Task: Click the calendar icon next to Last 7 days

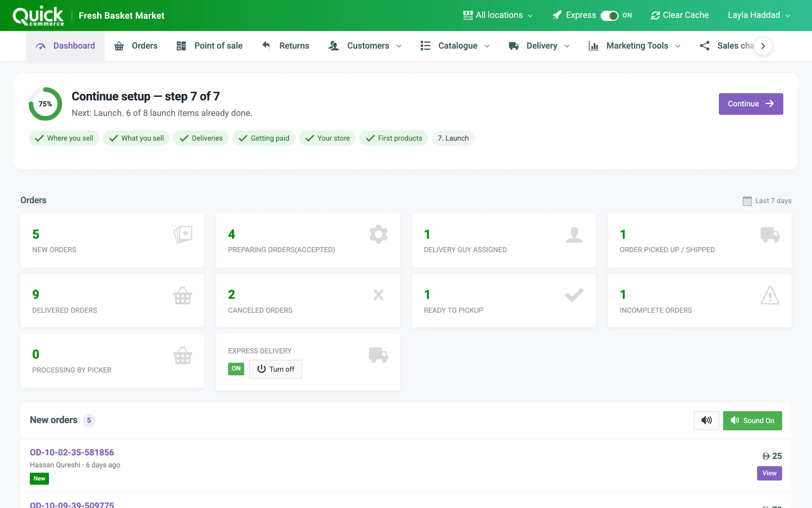Action: [747, 201]
